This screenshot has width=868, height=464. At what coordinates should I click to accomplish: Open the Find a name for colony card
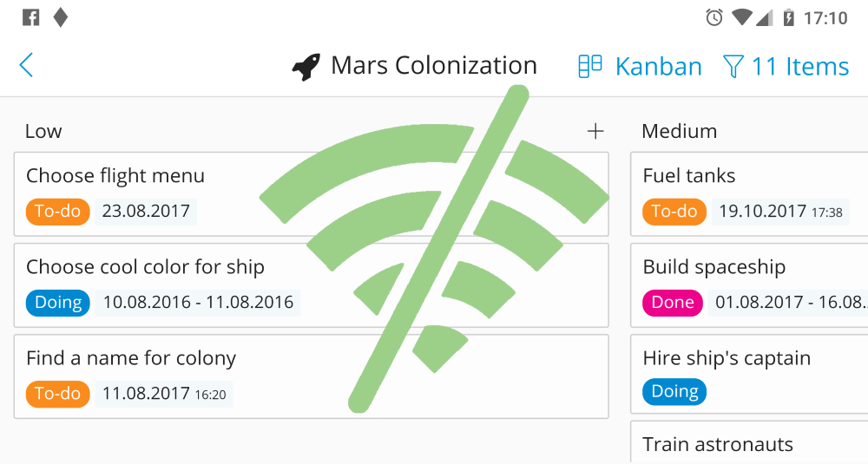[311, 376]
